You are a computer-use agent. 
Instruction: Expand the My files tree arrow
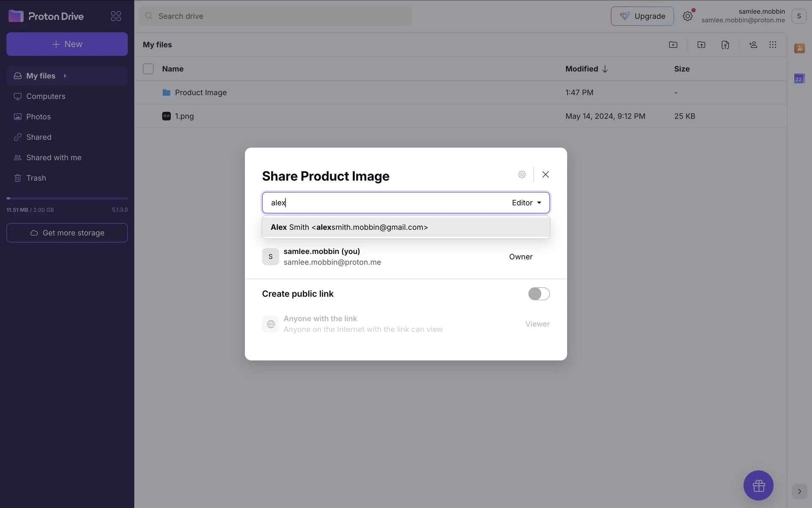click(65, 76)
